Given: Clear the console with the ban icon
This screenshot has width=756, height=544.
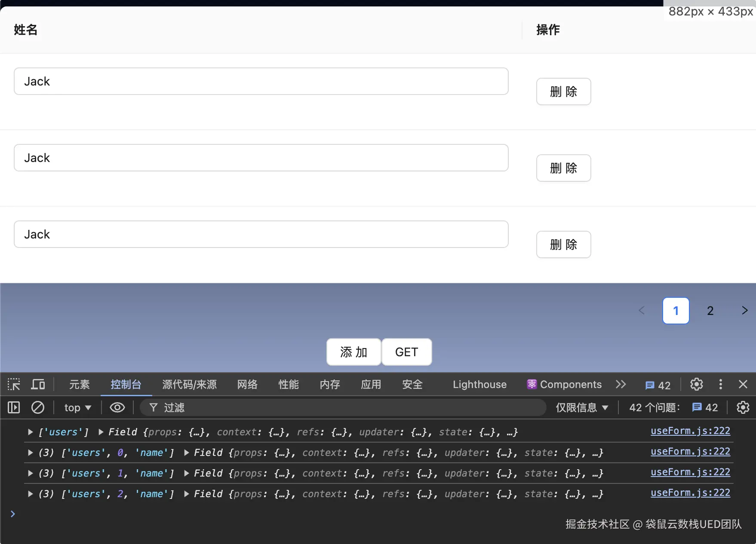Looking at the screenshot, I should pos(38,407).
